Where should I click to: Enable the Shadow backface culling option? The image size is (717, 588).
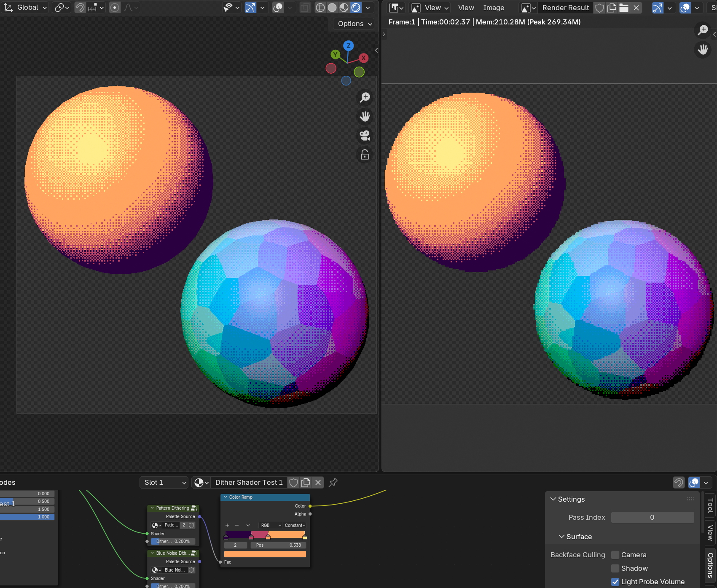[x=615, y=568]
